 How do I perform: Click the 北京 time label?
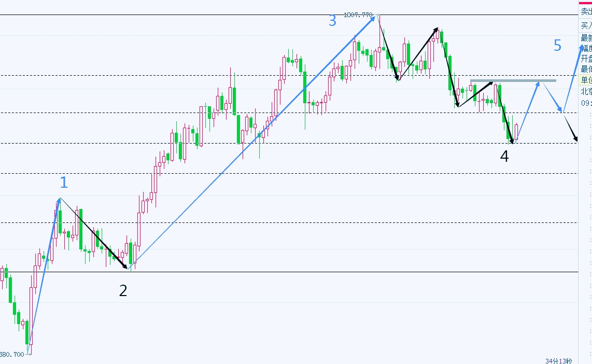pos(586,91)
